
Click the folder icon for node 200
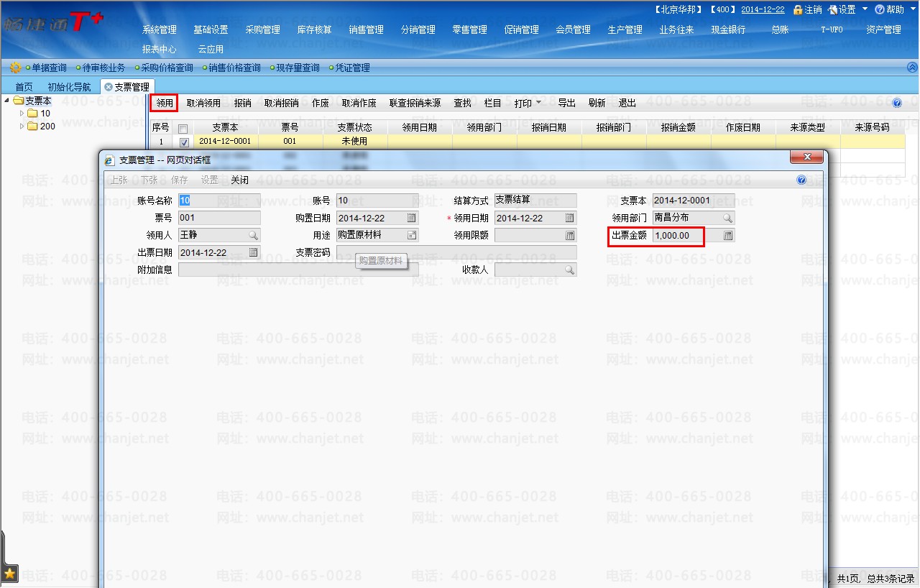tap(32, 127)
